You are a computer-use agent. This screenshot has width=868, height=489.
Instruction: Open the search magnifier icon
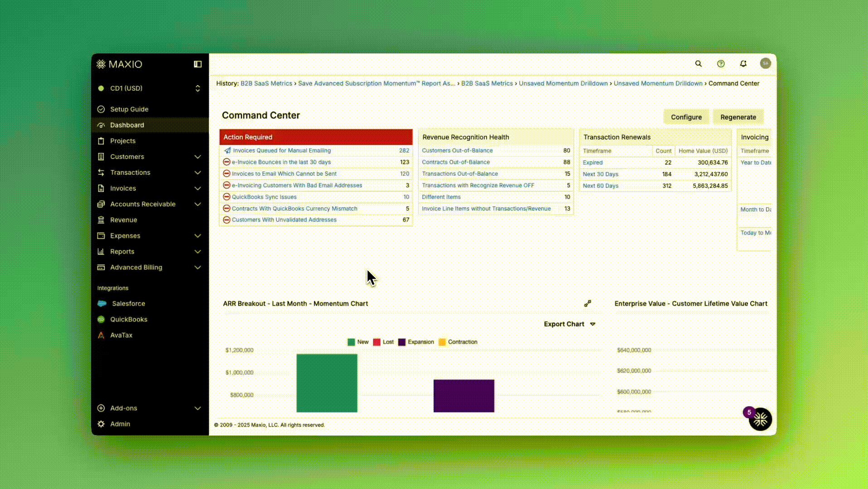point(698,64)
